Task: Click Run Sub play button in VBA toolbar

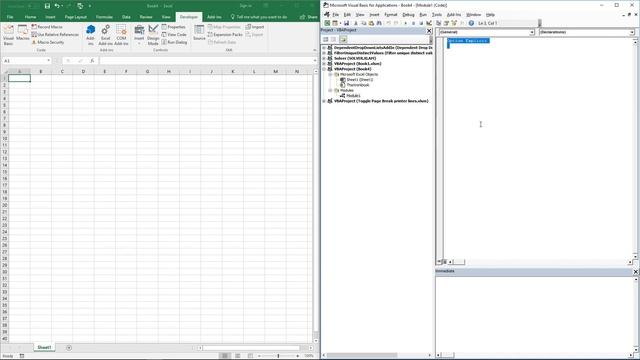Action: click(x=405, y=23)
